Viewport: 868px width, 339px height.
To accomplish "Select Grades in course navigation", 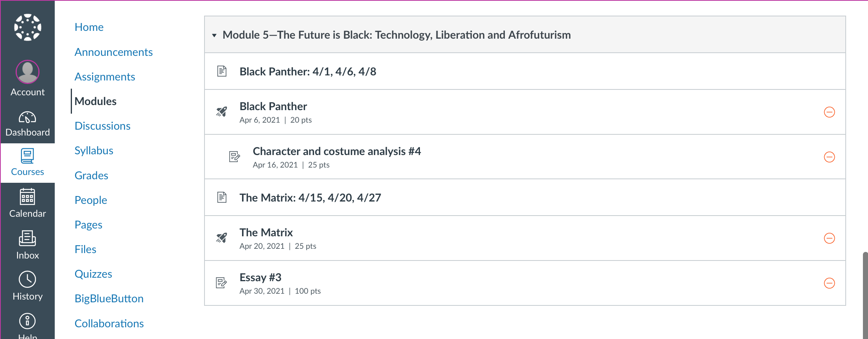I will coord(91,175).
